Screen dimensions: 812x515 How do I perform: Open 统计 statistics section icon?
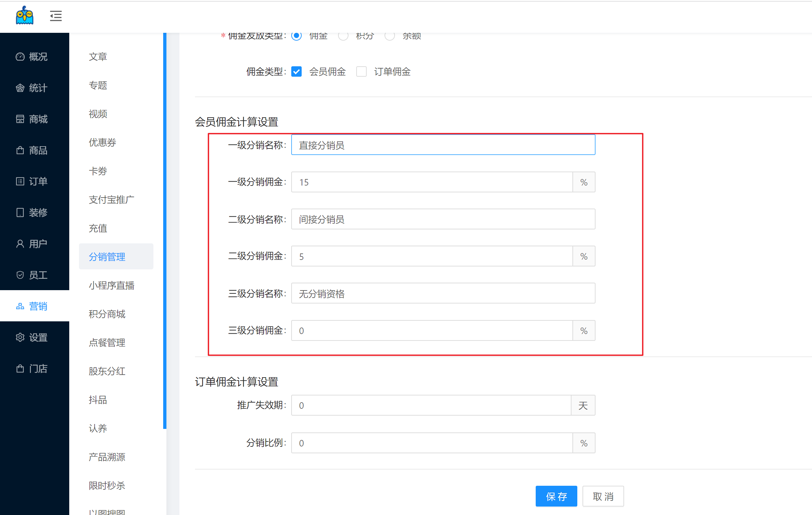tap(20, 88)
